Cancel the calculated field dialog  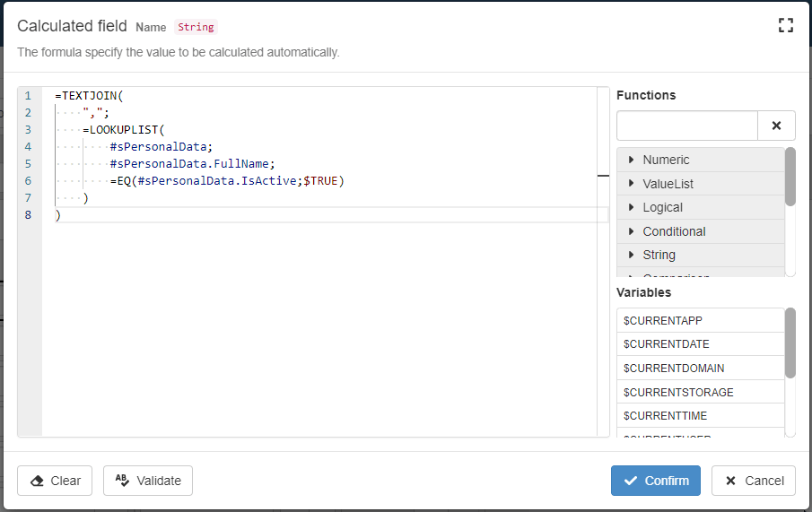pos(754,481)
